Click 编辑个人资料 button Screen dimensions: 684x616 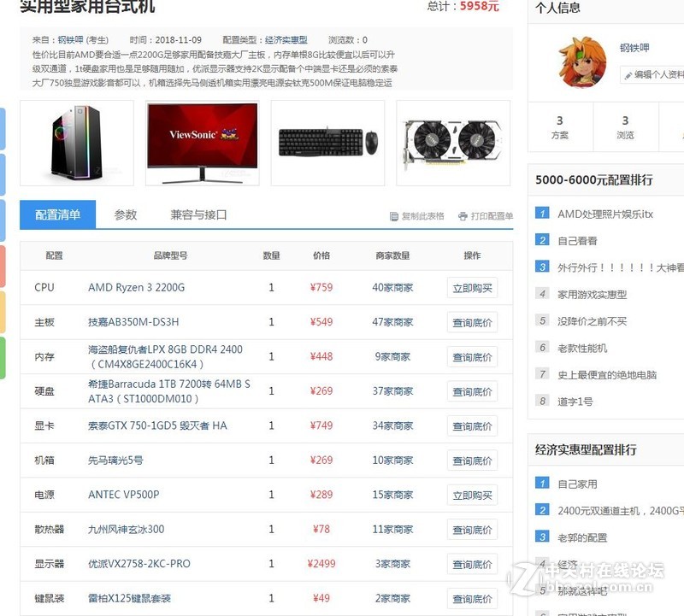pyautogui.click(x=652, y=75)
